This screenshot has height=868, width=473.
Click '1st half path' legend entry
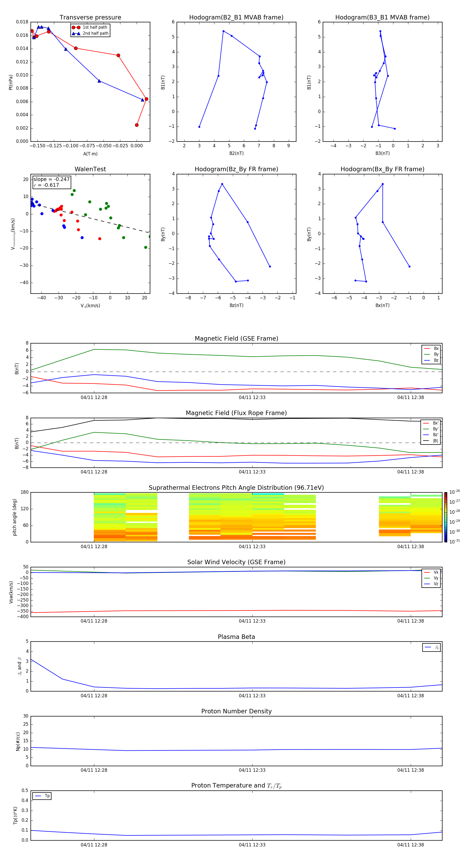(90, 27)
